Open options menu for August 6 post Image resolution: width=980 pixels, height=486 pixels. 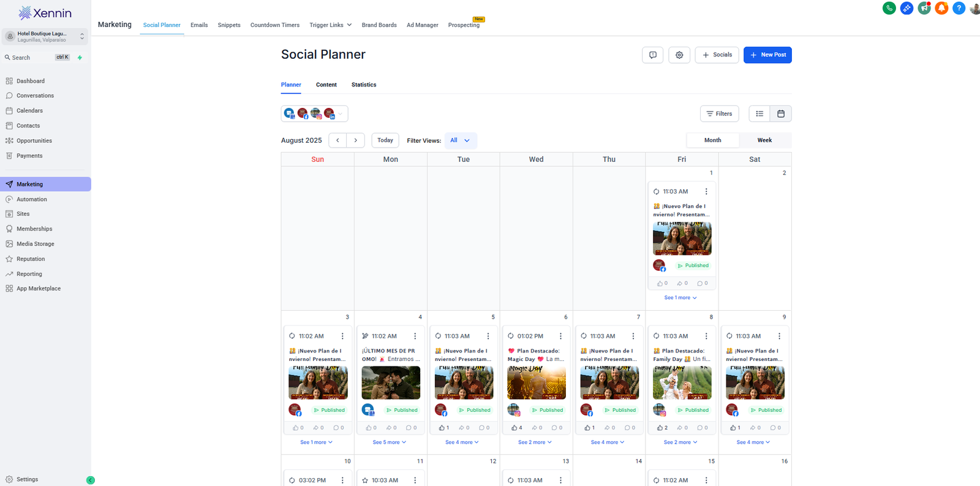tap(560, 336)
